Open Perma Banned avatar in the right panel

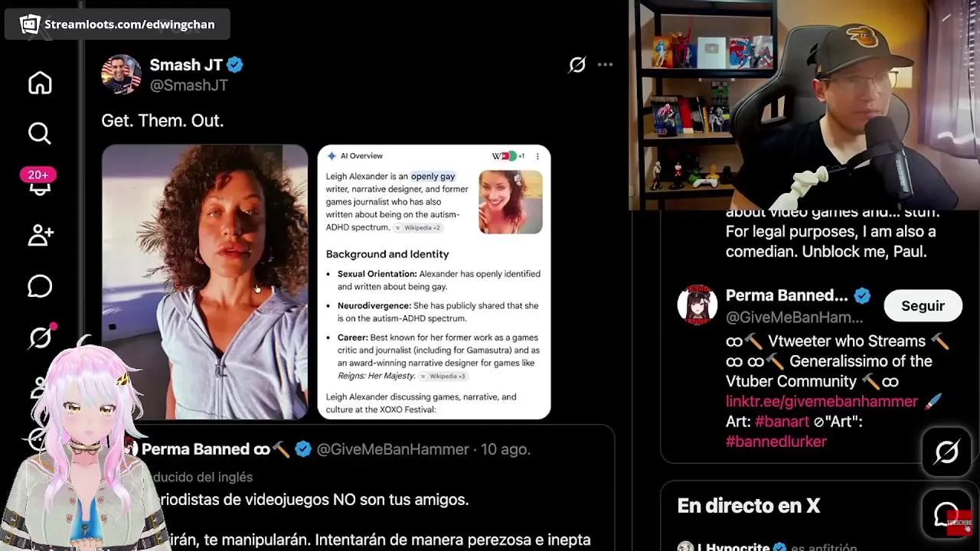point(697,305)
